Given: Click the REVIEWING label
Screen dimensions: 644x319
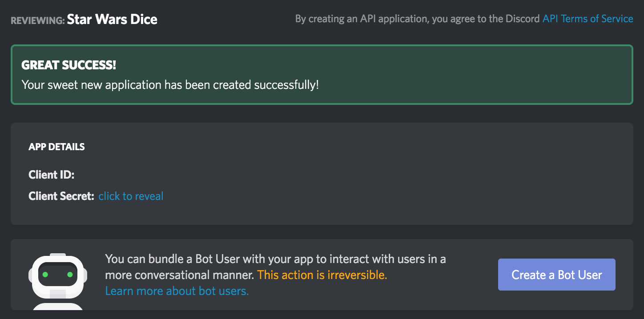Looking at the screenshot, I should 38,20.
